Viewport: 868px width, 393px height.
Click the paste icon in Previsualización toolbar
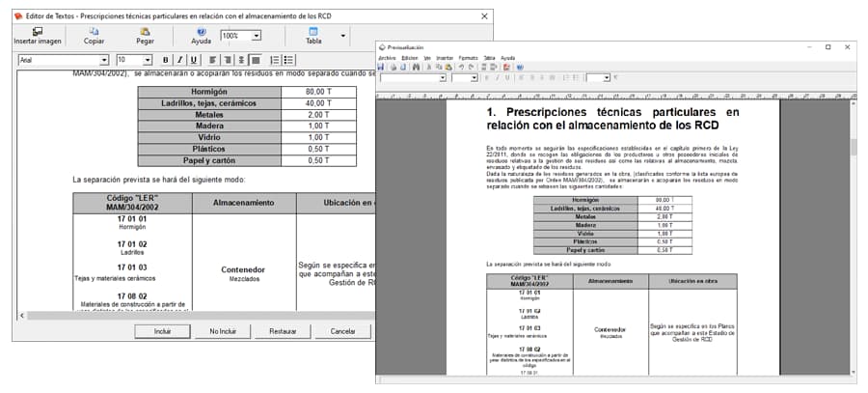click(x=448, y=67)
